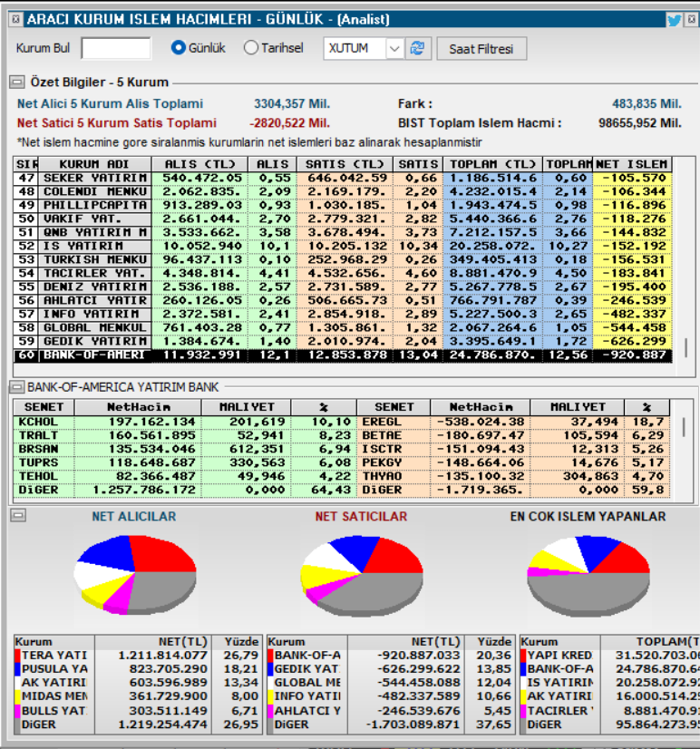Sort by NET ISLEM column header

point(632,164)
